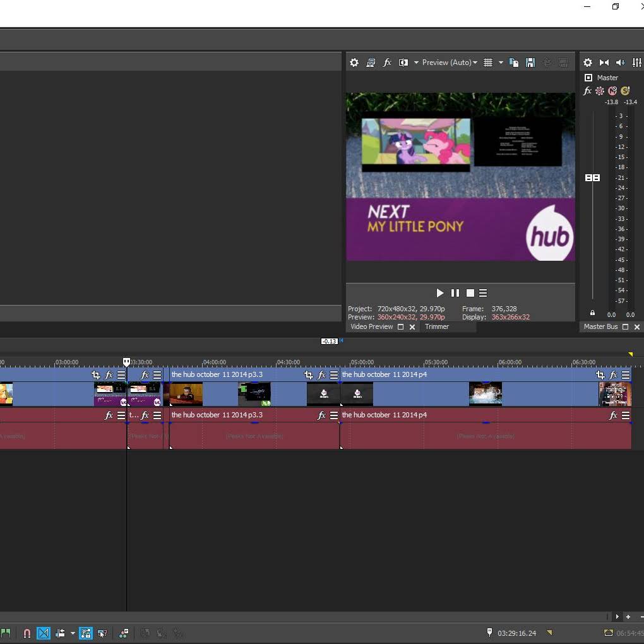Toggle automatic crossfades button
This screenshot has width=644, height=644.
pyautogui.click(x=44, y=633)
